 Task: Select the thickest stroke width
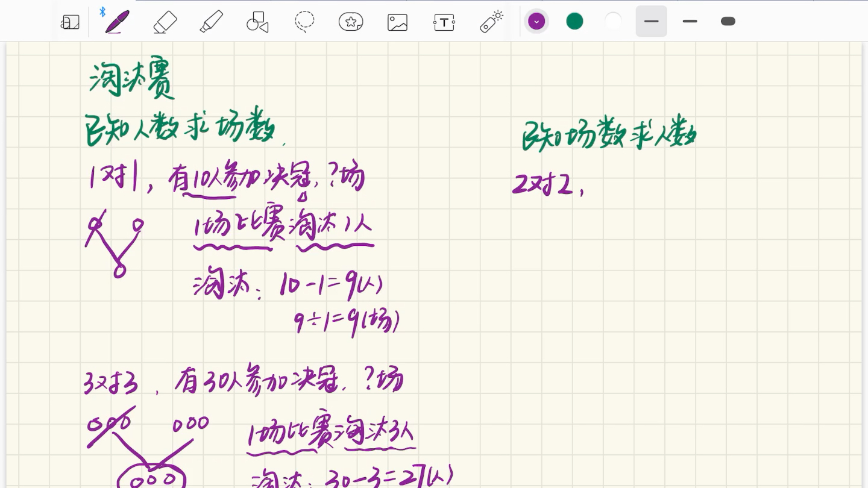tap(728, 22)
